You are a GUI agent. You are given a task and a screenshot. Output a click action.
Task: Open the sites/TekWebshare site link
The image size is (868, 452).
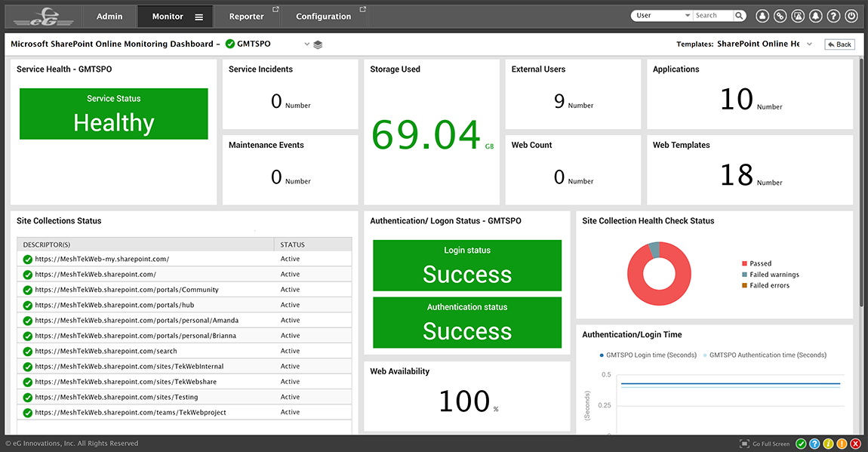pyautogui.click(x=125, y=382)
